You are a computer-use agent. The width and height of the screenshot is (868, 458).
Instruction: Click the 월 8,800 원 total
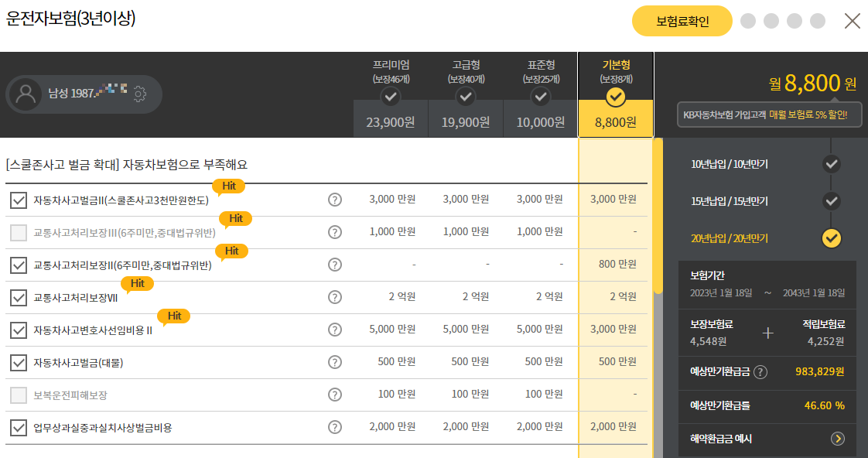tap(812, 84)
